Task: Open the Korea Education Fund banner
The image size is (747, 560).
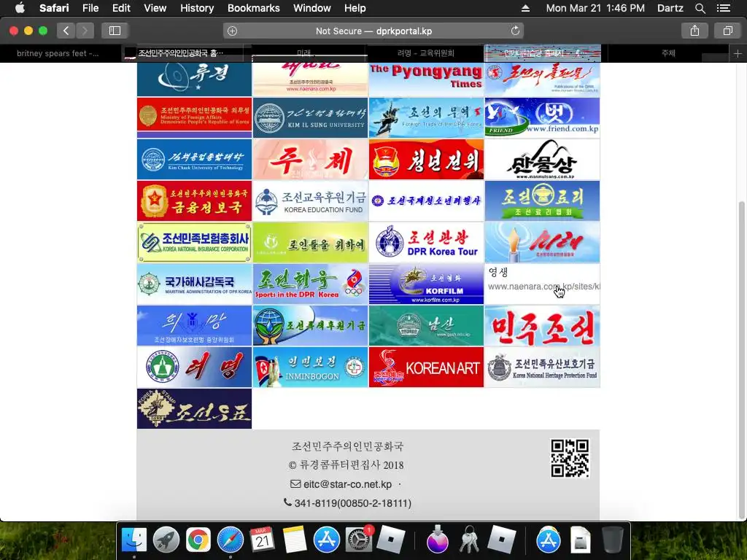Action: coord(310,201)
